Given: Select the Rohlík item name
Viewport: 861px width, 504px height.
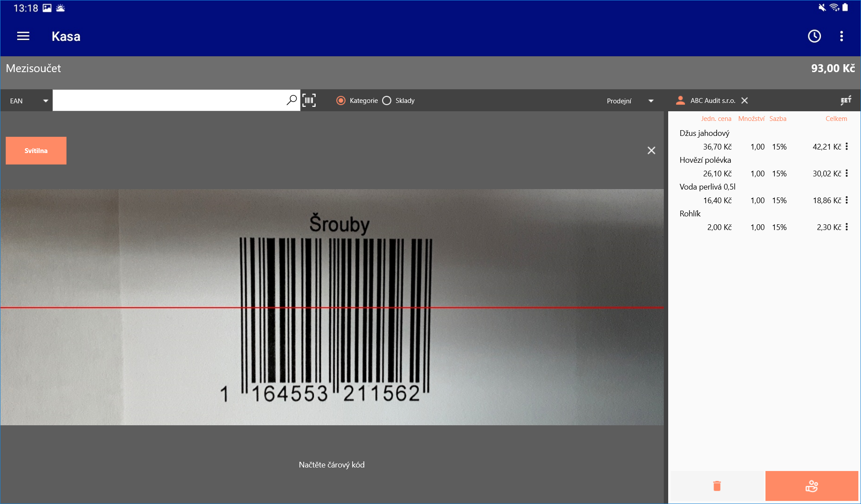Looking at the screenshot, I should coord(690,213).
